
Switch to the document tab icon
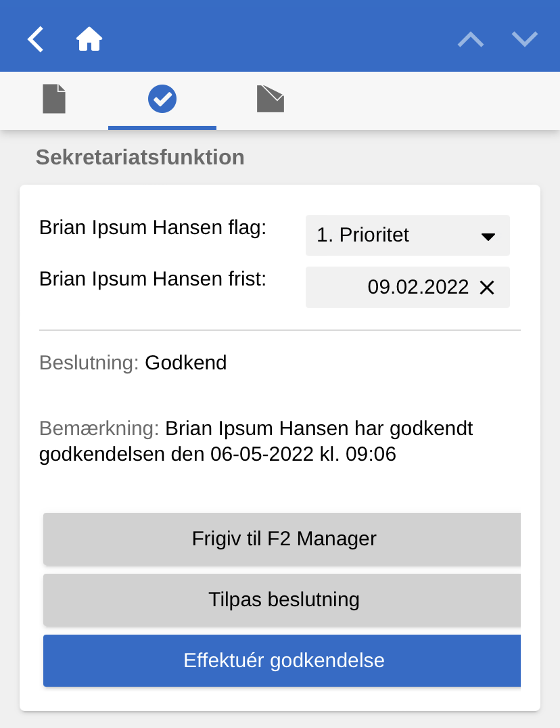[54, 99]
